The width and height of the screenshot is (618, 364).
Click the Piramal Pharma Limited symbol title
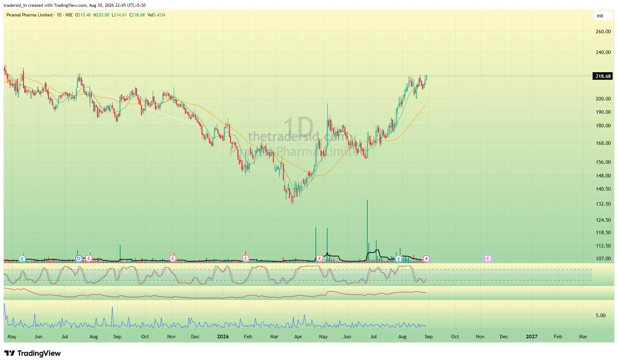(x=29, y=15)
